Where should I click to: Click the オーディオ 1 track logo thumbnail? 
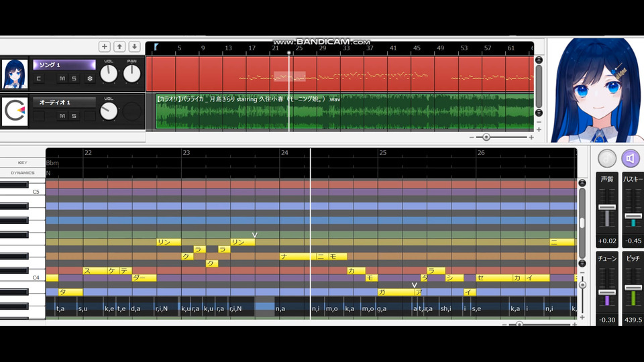pyautogui.click(x=15, y=112)
